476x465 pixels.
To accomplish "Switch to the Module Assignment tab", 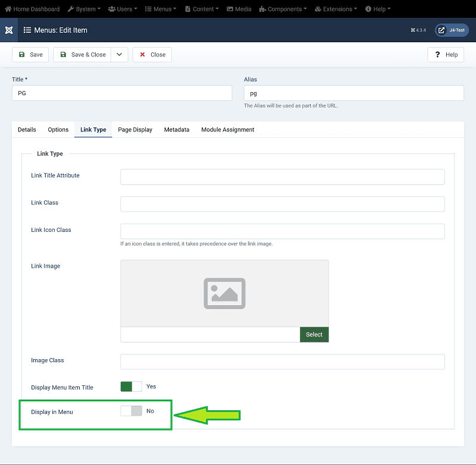I will pos(227,130).
